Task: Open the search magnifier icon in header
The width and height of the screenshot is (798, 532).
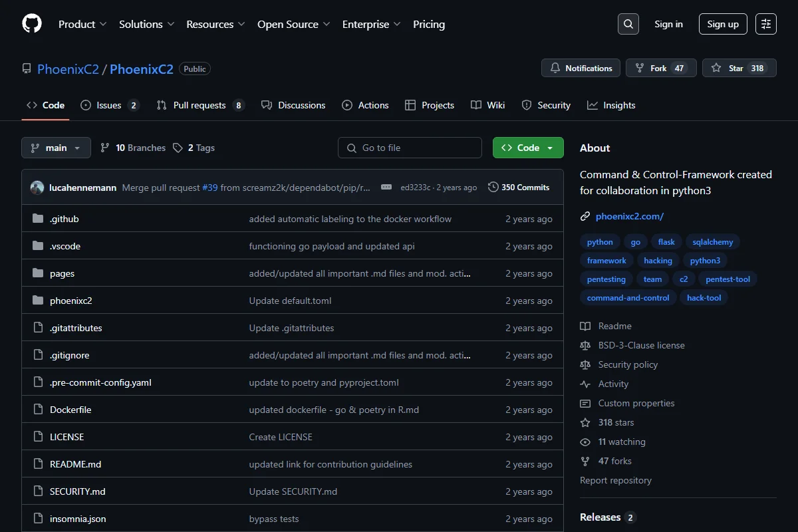Action: pyautogui.click(x=628, y=24)
